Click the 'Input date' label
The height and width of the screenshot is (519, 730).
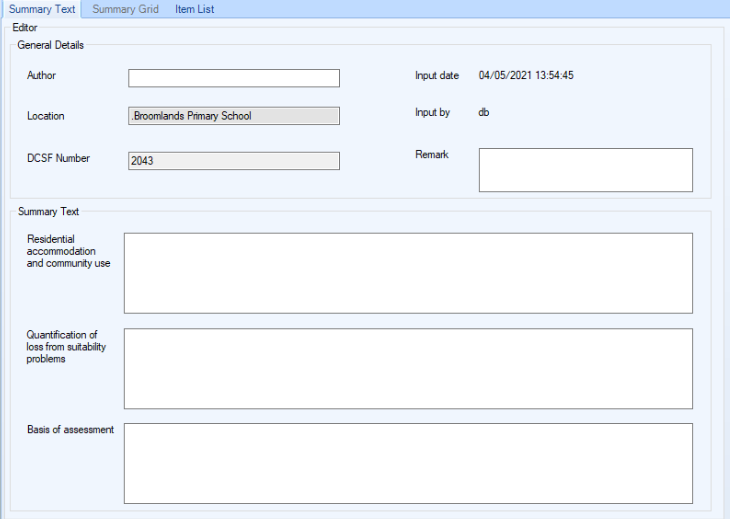pos(437,75)
